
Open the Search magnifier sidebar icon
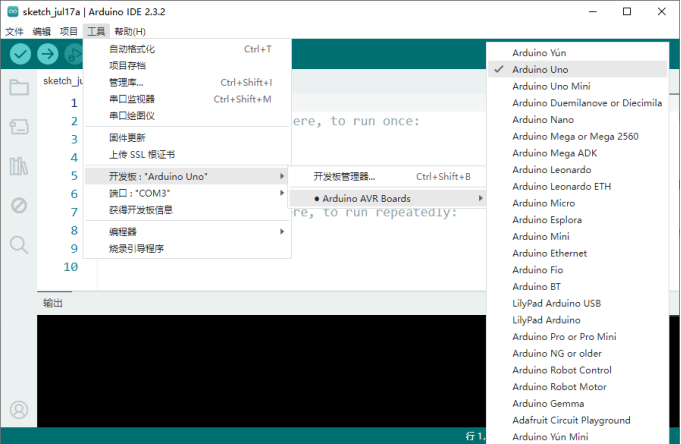click(19, 245)
